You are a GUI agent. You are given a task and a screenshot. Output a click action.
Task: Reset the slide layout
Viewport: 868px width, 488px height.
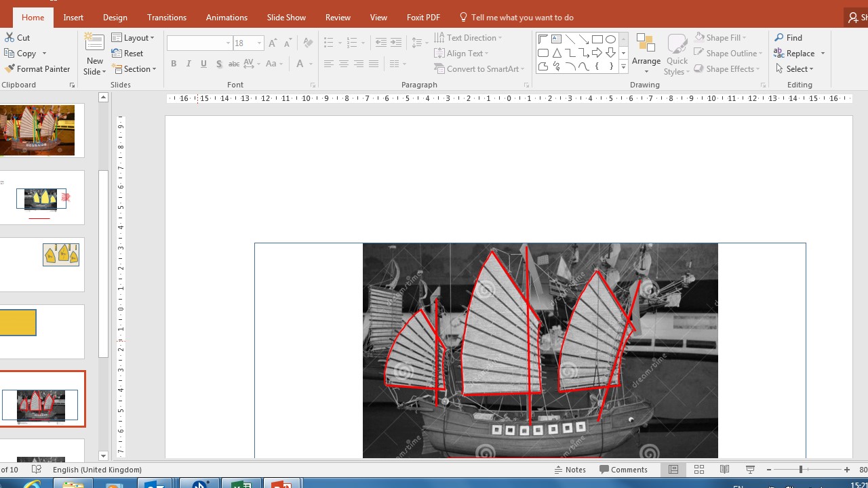(127, 53)
